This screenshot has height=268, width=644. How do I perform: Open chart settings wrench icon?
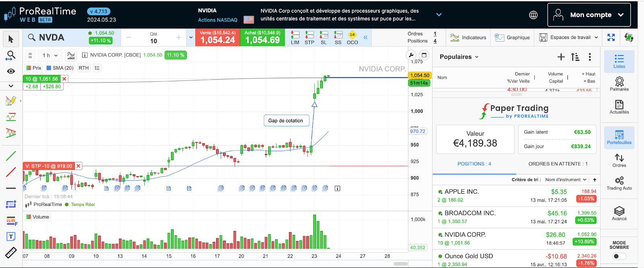click(x=411, y=56)
